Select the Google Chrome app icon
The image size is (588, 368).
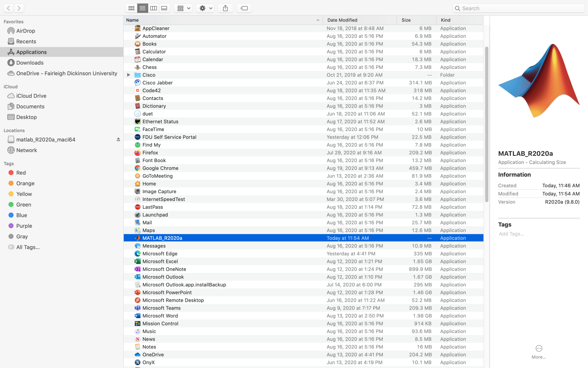[138, 168]
